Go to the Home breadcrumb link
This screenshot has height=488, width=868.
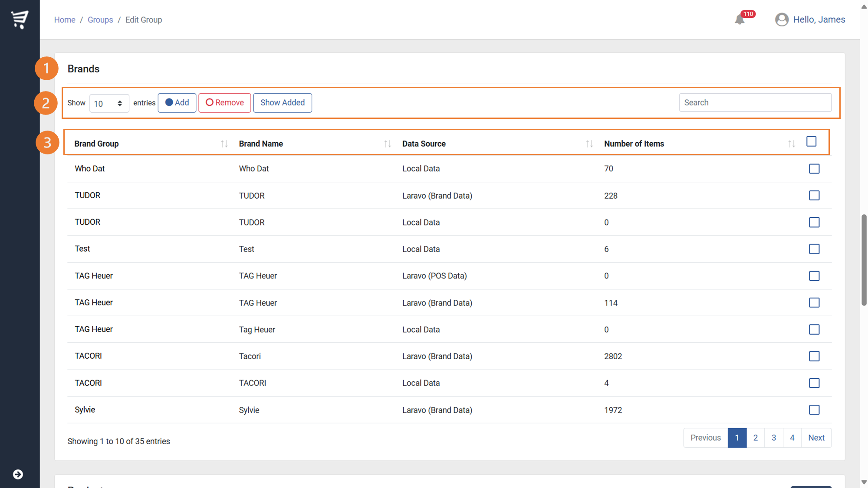[x=65, y=20]
